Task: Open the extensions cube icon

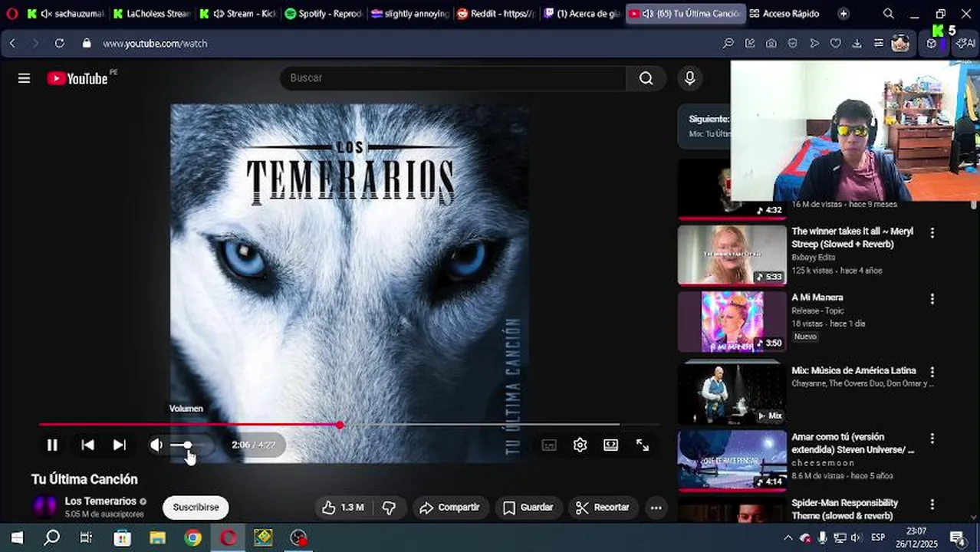Action: (931, 44)
